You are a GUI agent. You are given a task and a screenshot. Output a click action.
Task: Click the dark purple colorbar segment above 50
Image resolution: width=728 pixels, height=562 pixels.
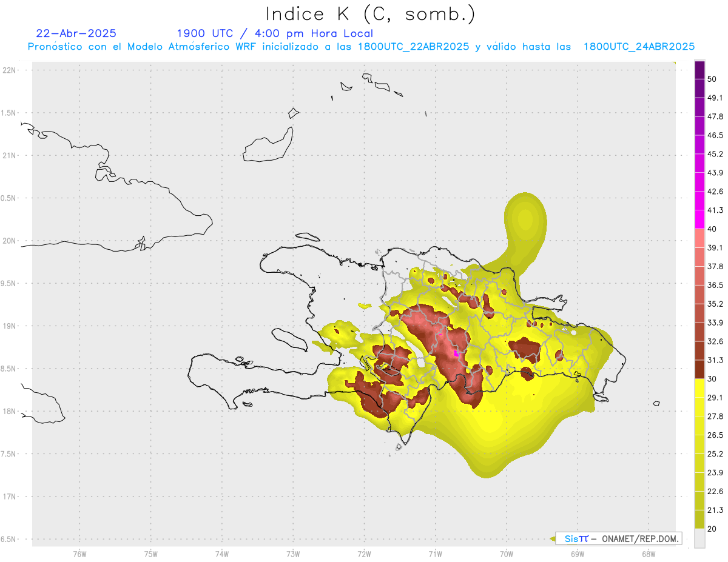700,70
